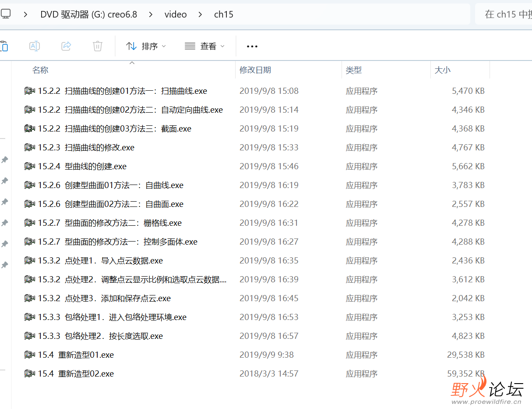Click the Delete trash icon
Viewport: 532px width, 409px height.
97,46
